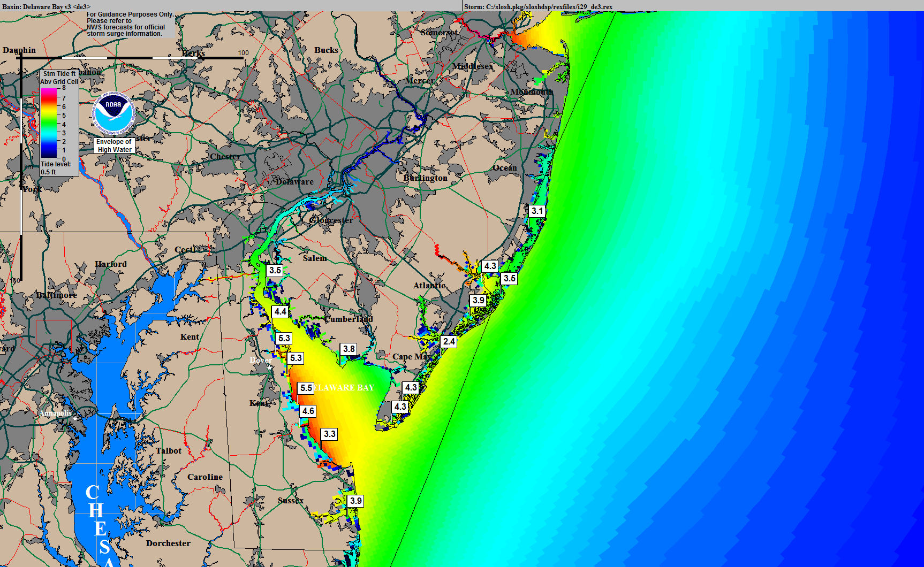Click the 3.9 marker near Sussex
The height and width of the screenshot is (567, 924).
[355, 501]
